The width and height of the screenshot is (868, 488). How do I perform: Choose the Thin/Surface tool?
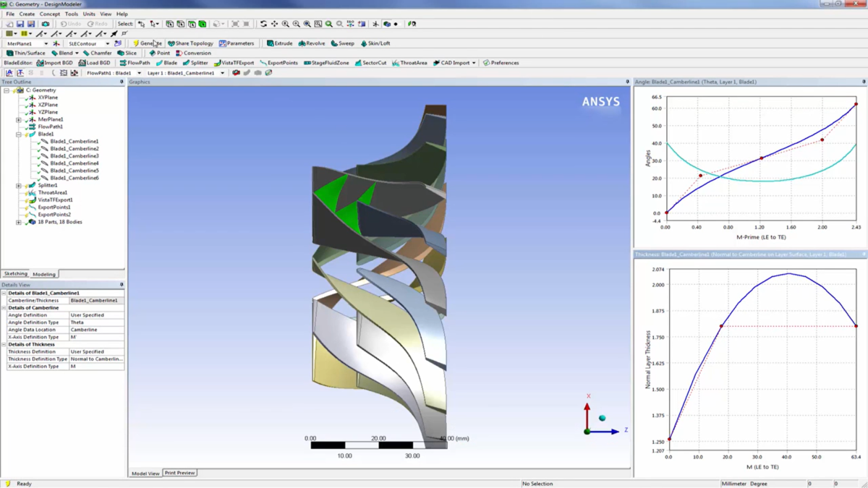25,53
